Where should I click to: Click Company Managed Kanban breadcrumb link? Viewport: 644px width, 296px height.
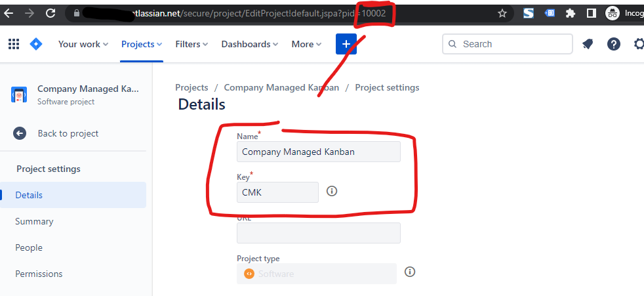click(x=281, y=87)
